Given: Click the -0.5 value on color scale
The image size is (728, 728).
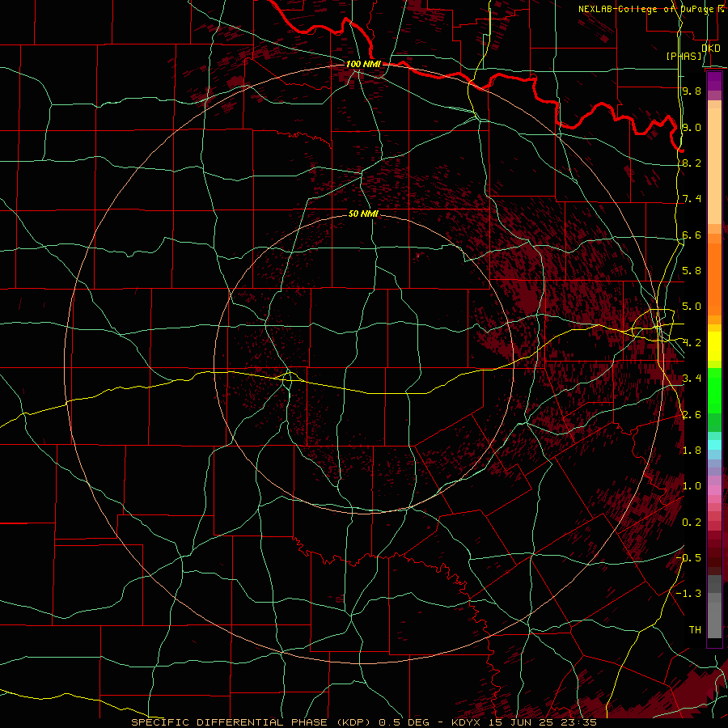Looking at the screenshot, I should click(x=688, y=558).
